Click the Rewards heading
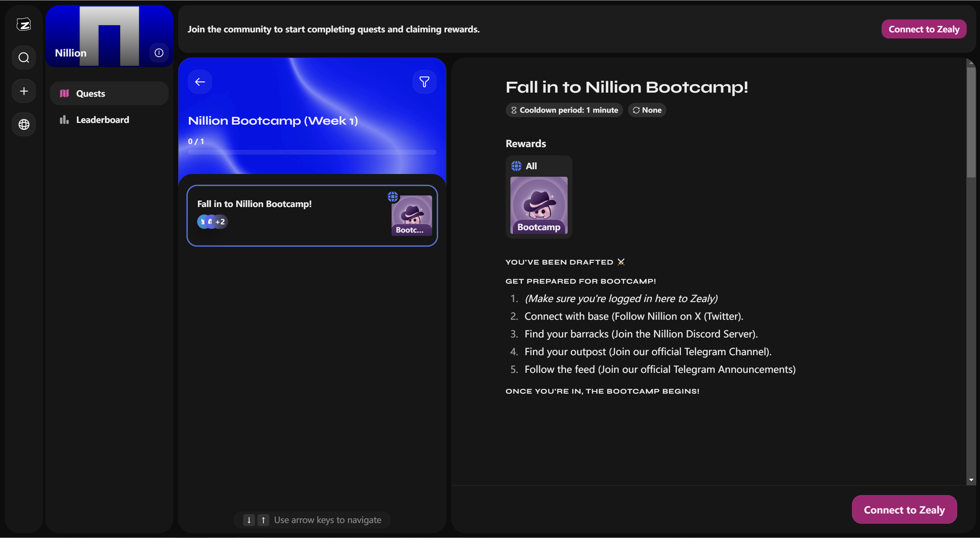This screenshot has width=980, height=538. pos(525,144)
